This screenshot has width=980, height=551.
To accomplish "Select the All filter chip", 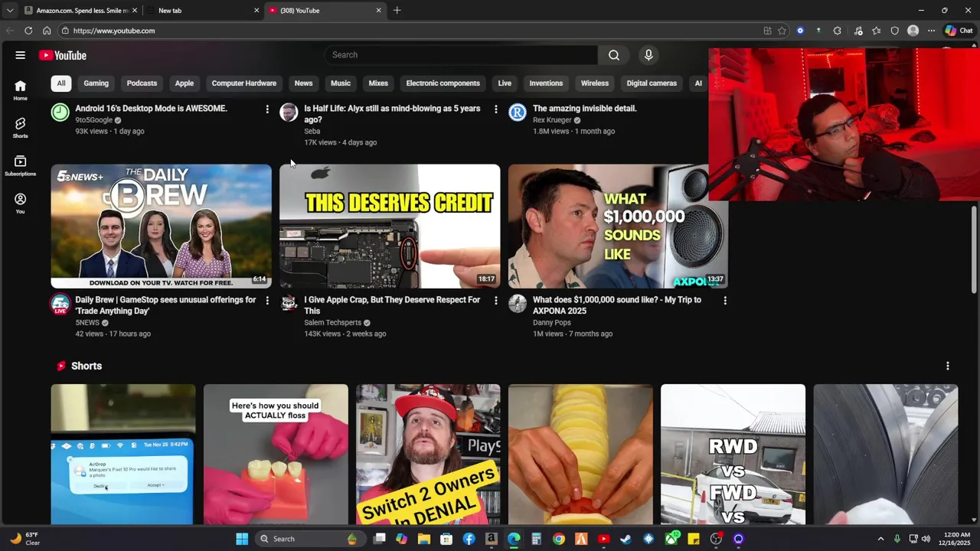I will 61,83.
